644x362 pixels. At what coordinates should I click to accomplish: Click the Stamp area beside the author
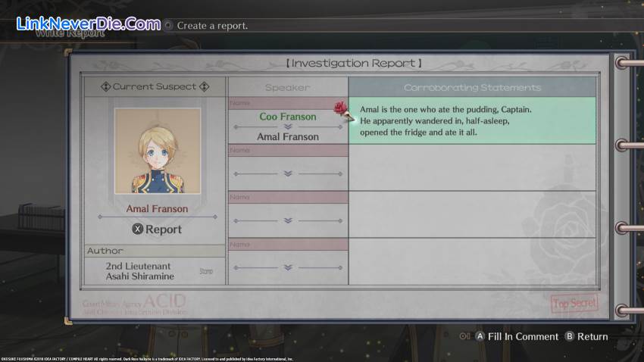[x=206, y=271]
